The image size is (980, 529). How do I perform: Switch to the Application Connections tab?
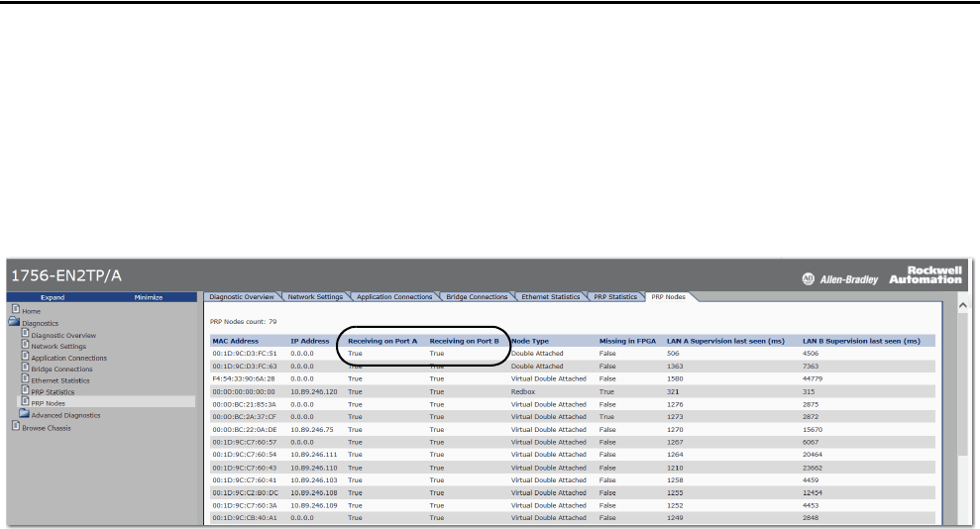pos(394,296)
